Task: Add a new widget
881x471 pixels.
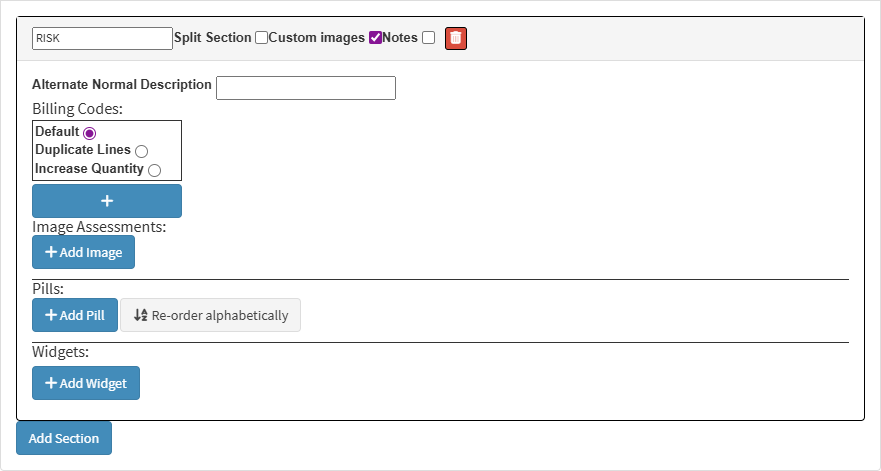Action: (x=86, y=383)
